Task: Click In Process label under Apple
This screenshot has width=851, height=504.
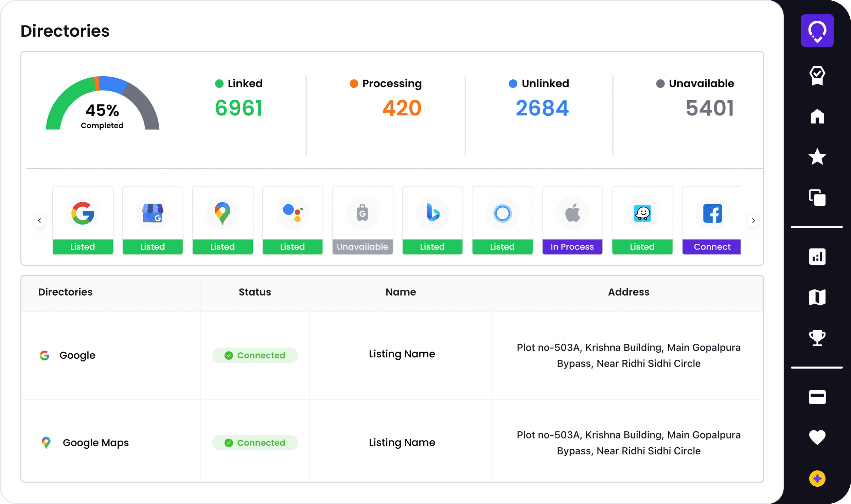Action: [572, 246]
